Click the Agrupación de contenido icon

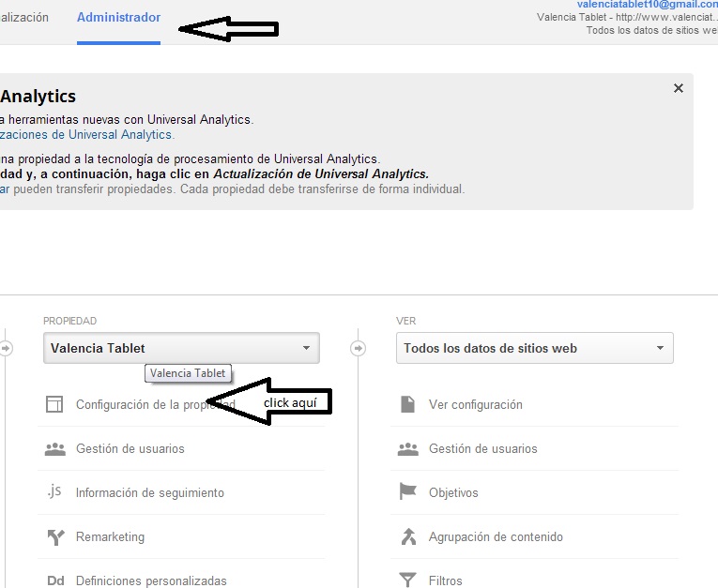coord(408,536)
